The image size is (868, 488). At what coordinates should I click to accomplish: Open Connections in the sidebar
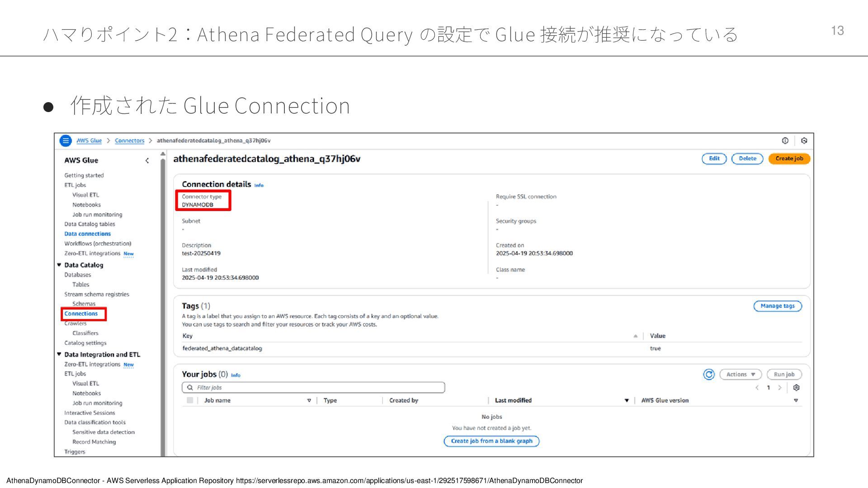pyautogui.click(x=81, y=314)
